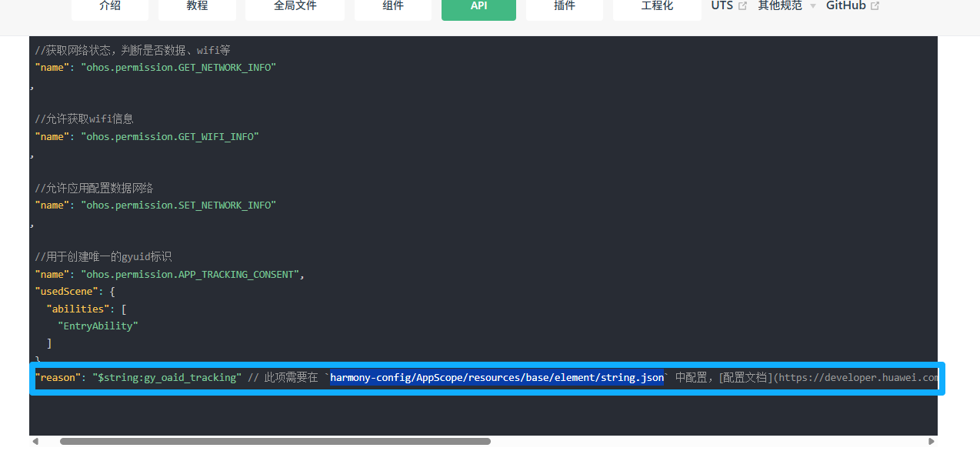This screenshot has width=980, height=451.
Task: Expand the 其他规范 dropdown
Action: tap(786, 5)
